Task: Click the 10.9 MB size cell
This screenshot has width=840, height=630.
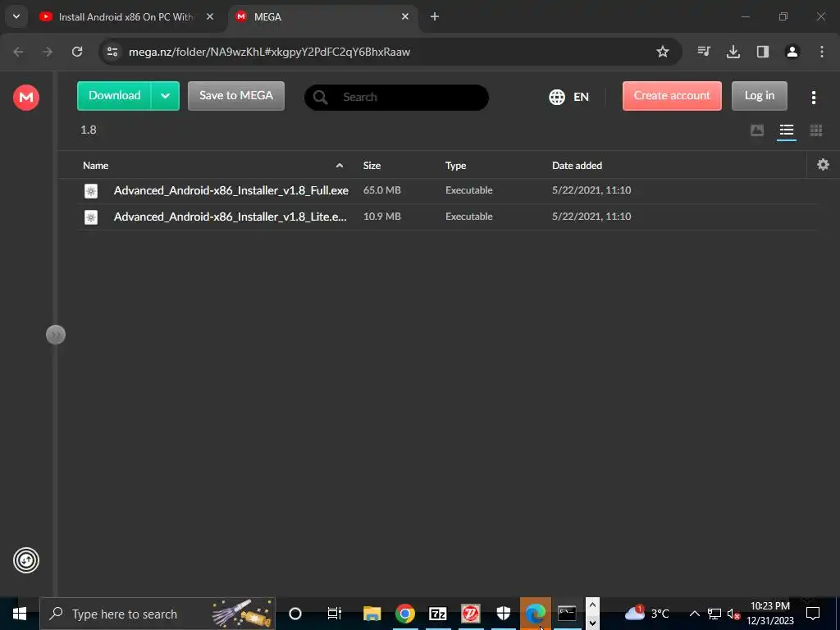Action: (x=382, y=217)
